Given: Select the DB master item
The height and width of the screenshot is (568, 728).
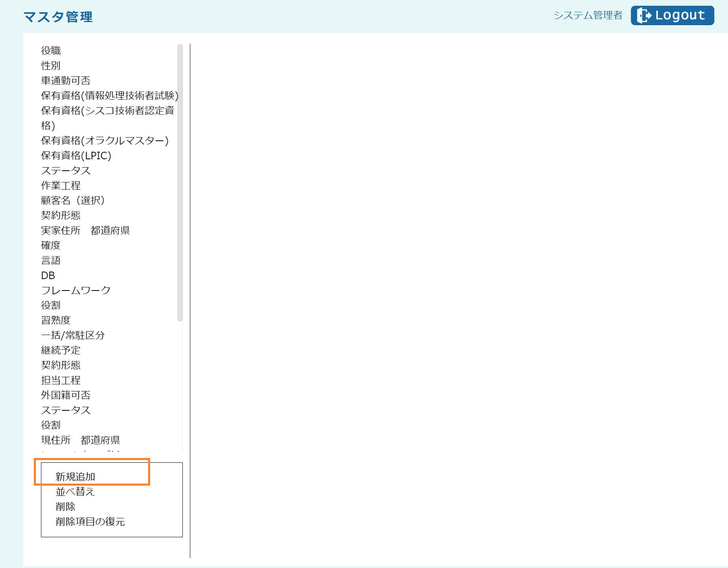Looking at the screenshot, I should pos(48,275).
